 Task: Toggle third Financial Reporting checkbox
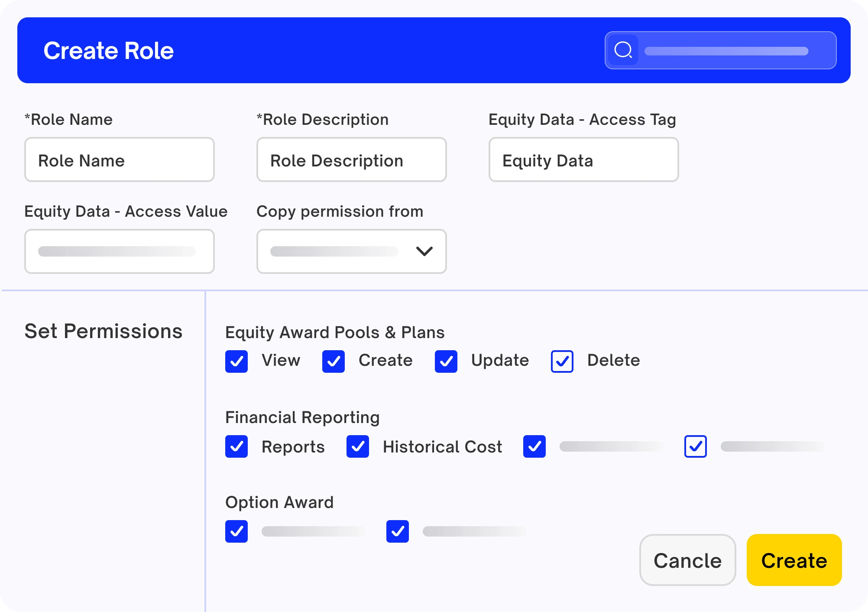(x=534, y=446)
